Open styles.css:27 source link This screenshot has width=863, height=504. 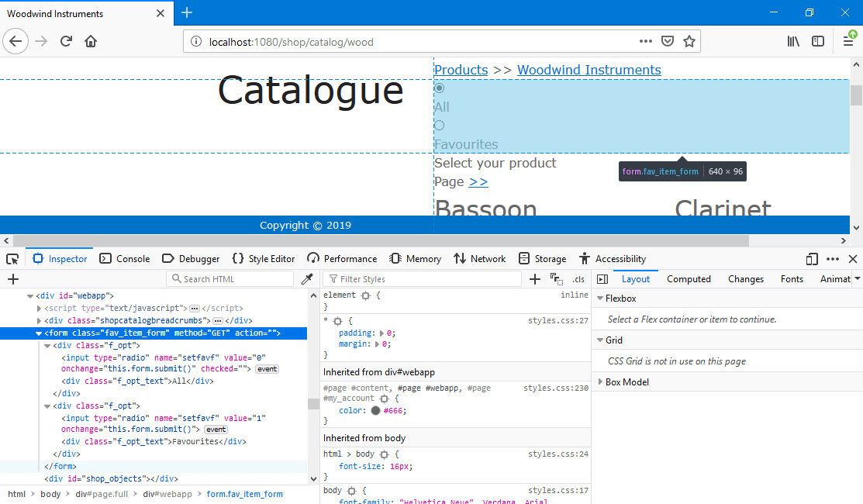(x=558, y=321)
